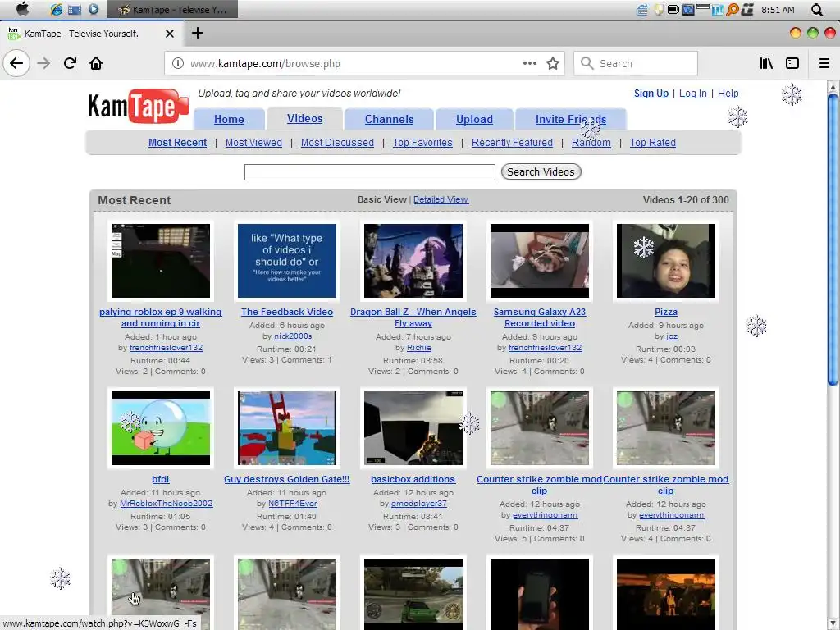Toggle the browser sidebar icon
The image size is (840, 630).
(x=792, y=64)
